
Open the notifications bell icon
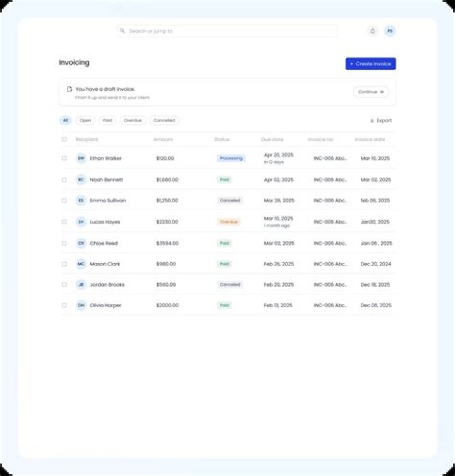click(x=373, y=31)
